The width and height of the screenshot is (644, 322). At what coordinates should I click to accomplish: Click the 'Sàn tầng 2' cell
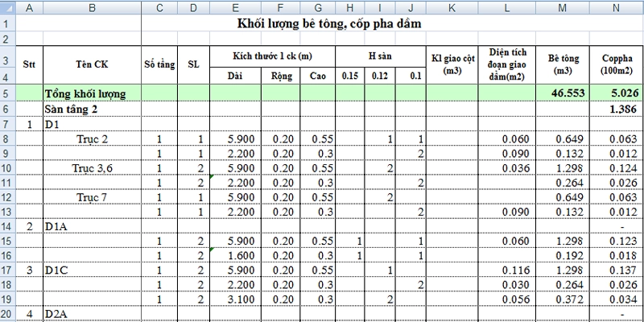[x=92, y=109]
